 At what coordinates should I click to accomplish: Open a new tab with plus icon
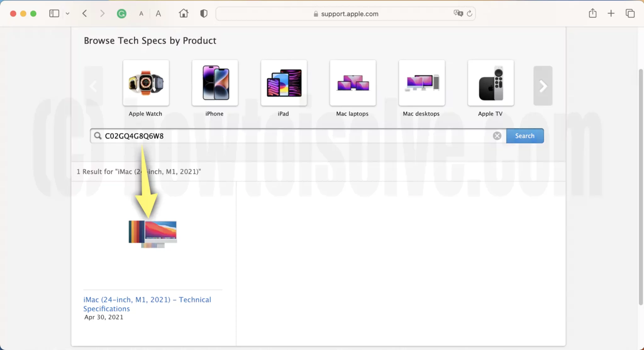pyautogui.click(x=611, y=14)
